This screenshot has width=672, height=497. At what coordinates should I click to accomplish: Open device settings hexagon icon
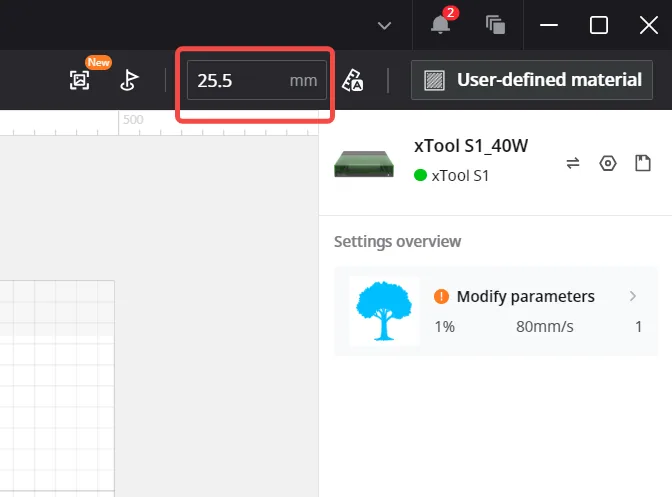click(x=608, y=163)
